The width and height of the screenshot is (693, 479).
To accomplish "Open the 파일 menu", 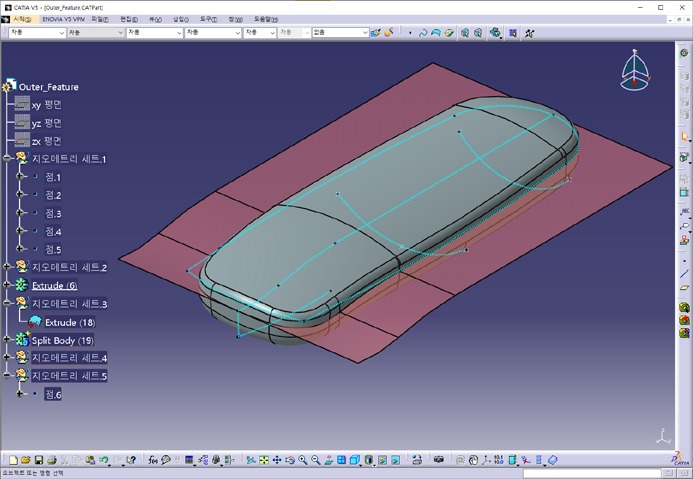I will click(100, 19).
